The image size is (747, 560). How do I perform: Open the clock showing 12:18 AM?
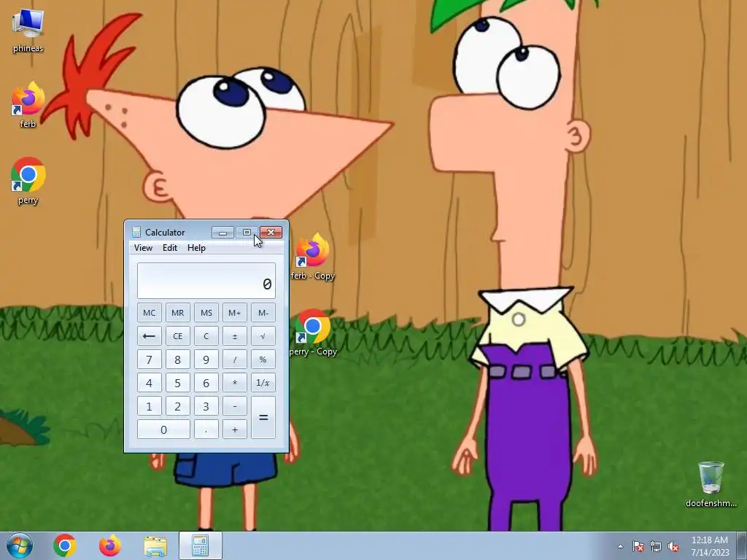[x=710, y=546]
